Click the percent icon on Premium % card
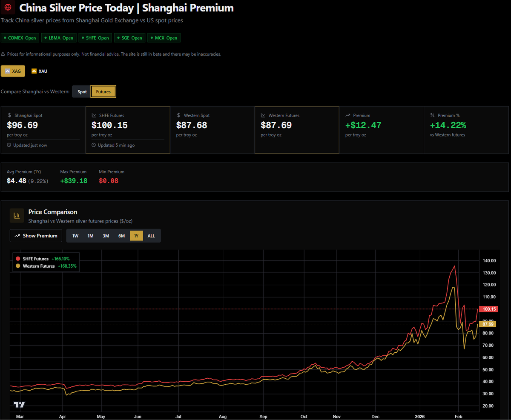This screenshot has height=420, width=511. 432,115
